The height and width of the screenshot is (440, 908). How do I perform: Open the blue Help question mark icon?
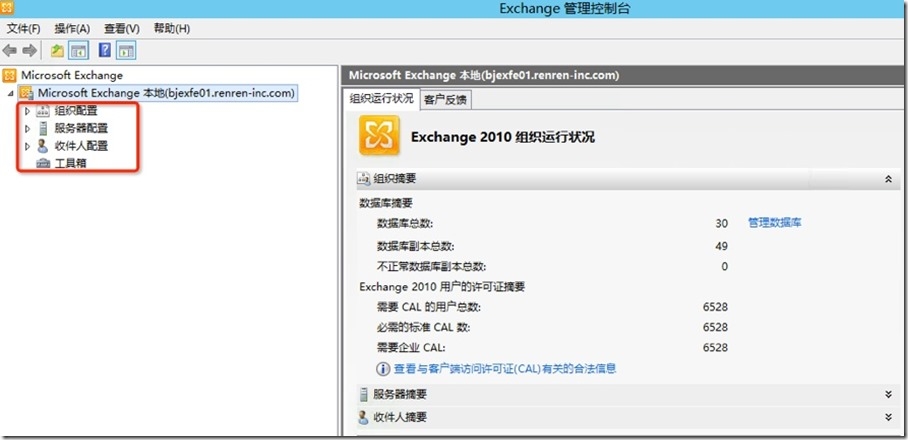tap(104, 51)
